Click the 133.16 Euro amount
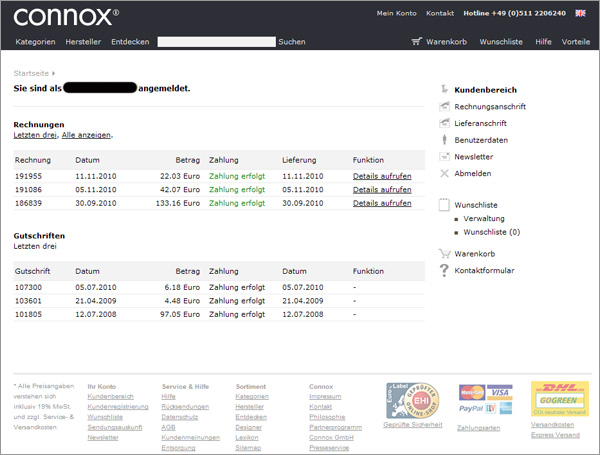Image resolution: width=600 pixels, height=455 pixels. tap(178, 203)
